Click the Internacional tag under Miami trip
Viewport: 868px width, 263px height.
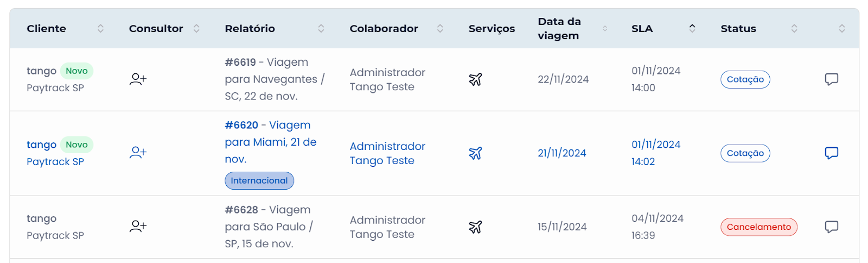(259, 180)
